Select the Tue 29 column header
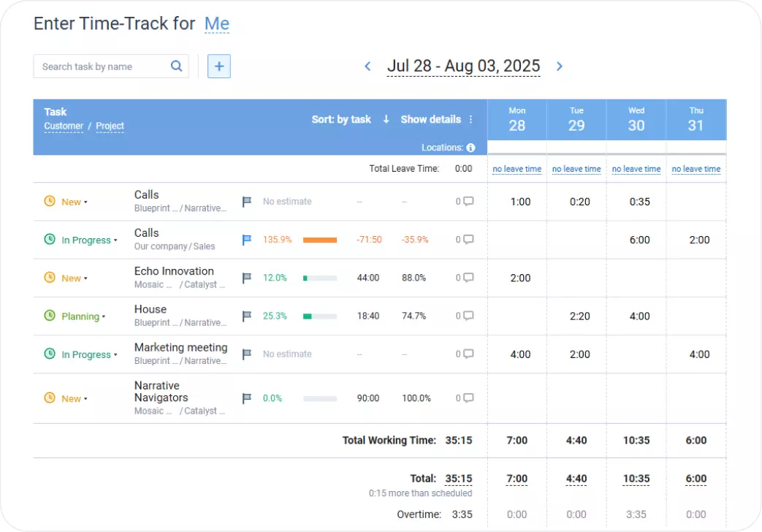Image resolution: width=762 pixels, height=532 pixels. 577,120
